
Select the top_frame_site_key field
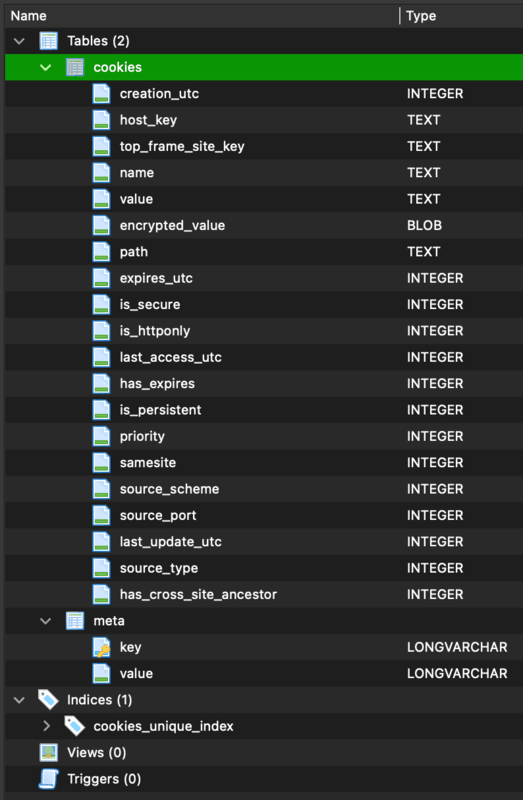tap(264, 146)
